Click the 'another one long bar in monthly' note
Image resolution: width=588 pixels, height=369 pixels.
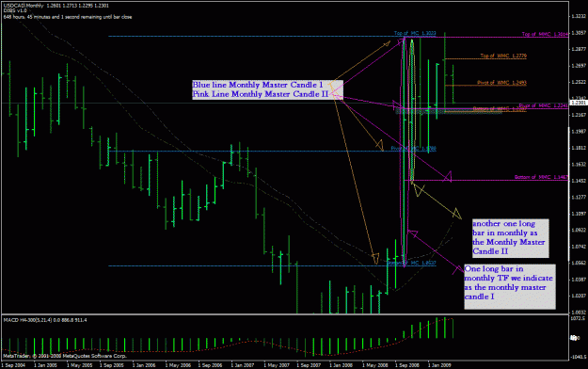coord(510,237)
